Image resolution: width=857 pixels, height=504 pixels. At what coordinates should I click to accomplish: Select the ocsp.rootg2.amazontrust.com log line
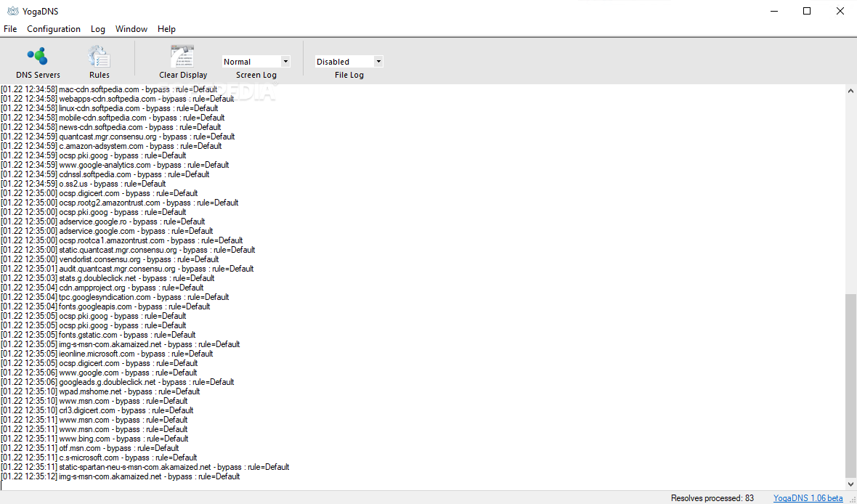(120, 203)
